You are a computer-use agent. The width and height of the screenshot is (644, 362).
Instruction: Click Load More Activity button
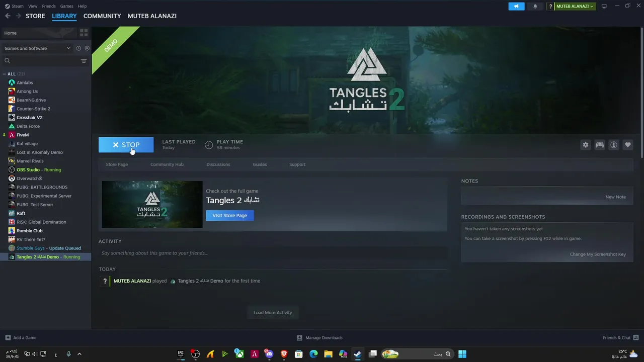tap(273, 312)
